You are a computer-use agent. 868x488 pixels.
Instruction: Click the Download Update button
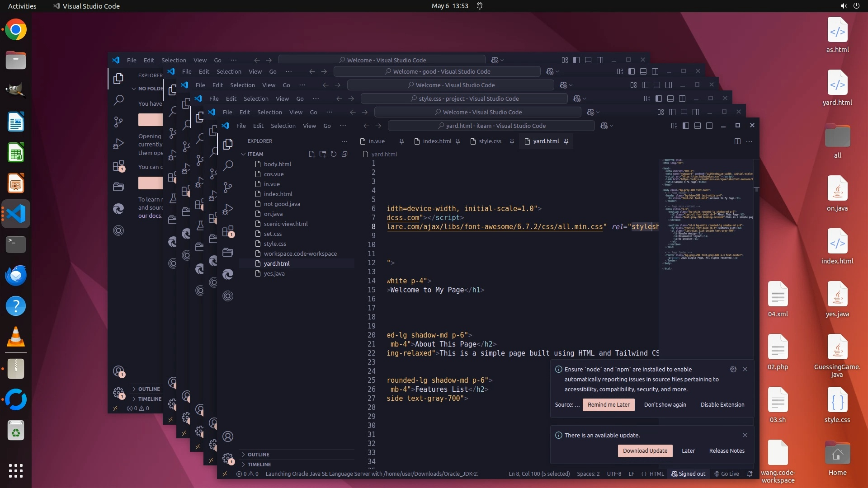click(645, 451)
